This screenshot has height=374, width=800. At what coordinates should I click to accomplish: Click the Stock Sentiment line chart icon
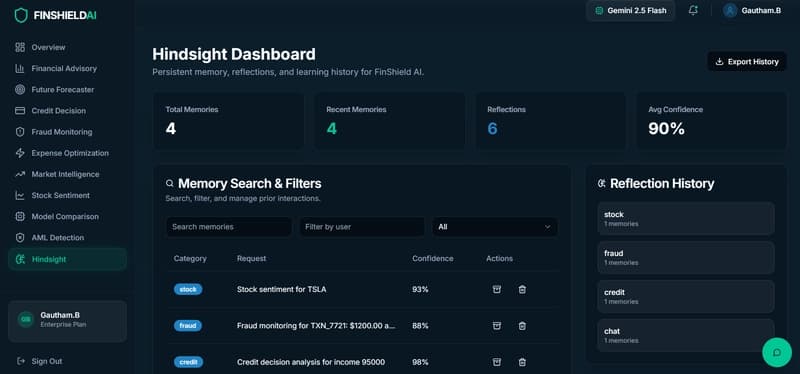[20, 195]
